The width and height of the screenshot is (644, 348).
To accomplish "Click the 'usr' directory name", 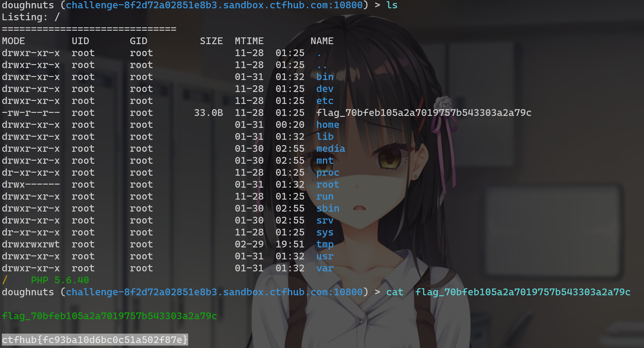I will tap(325, 256).
